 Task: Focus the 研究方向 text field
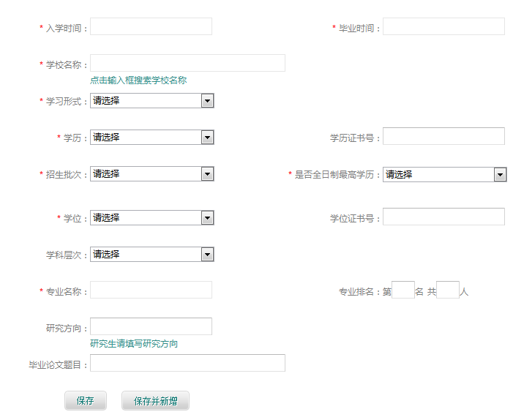click(151, 327)
